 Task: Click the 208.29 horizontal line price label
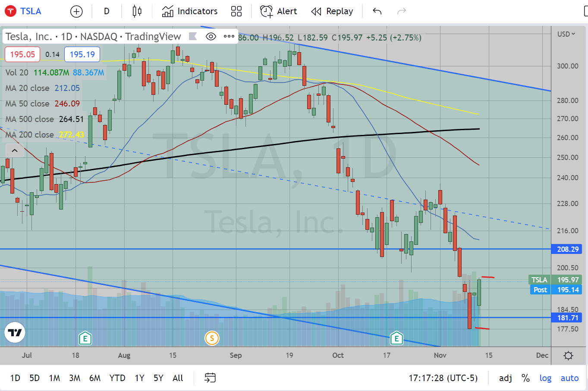pyautogui.click(x=567, y=249)
